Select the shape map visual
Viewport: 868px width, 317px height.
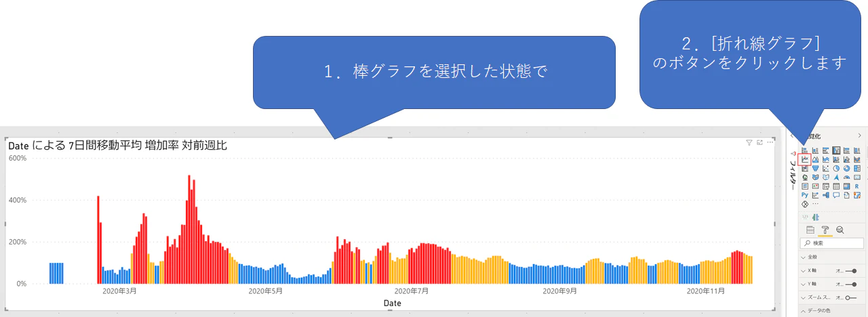coord(825,177)
